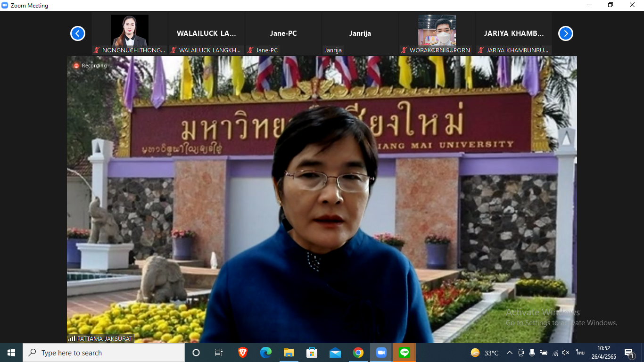Launch Google Chrome from taskbar
644x362 pixels.
358,353
